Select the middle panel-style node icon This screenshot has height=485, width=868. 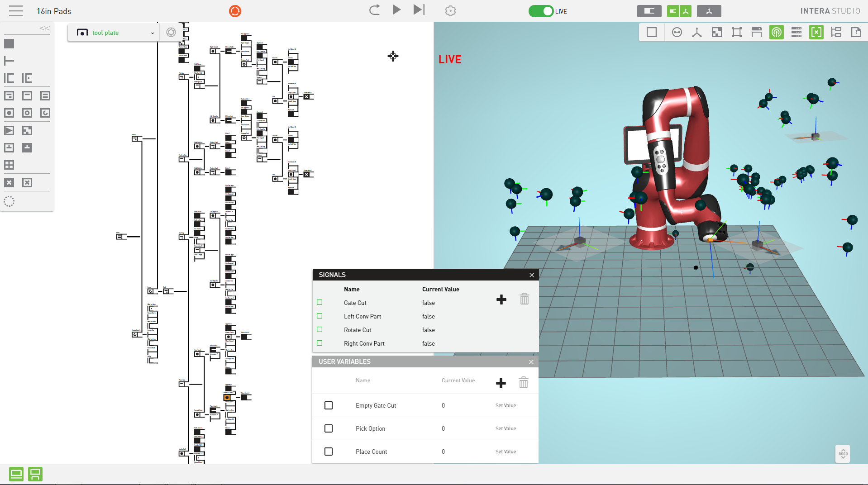click(27, 95)
